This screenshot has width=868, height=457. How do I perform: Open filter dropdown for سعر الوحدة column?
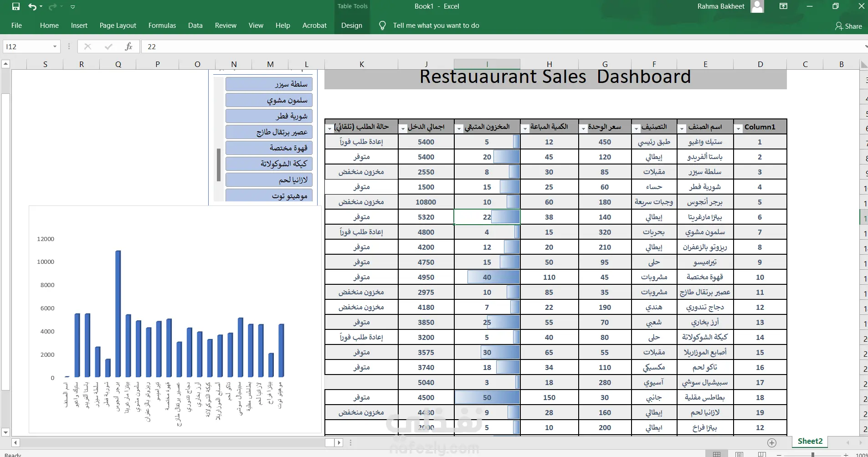pyautogui.click(x=583, y=129)
